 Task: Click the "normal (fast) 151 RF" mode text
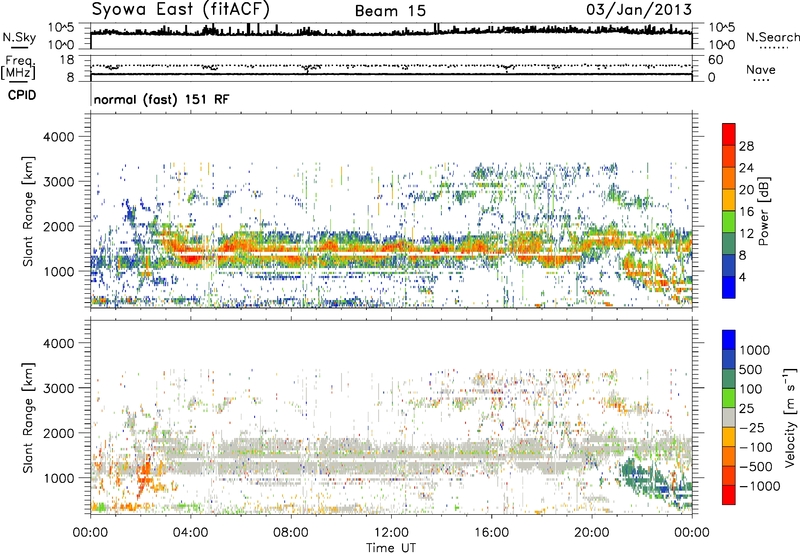tap(161, 99)
